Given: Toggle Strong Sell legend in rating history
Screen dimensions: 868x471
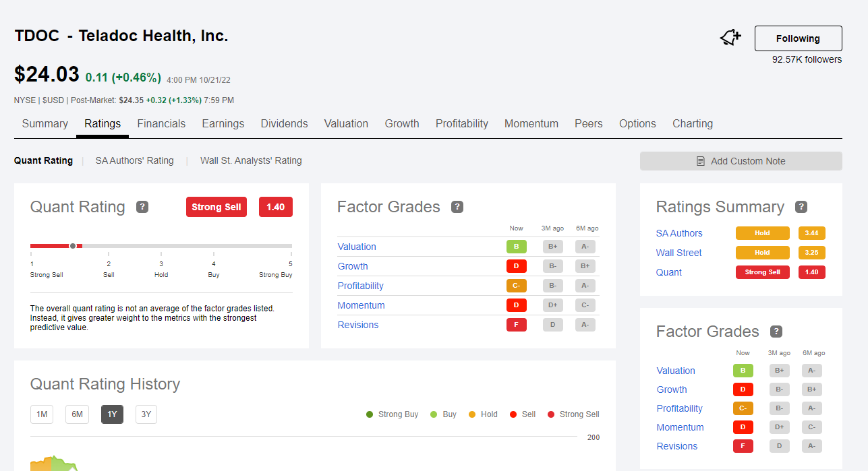Looking at the screenshot, I should [574, 414].
